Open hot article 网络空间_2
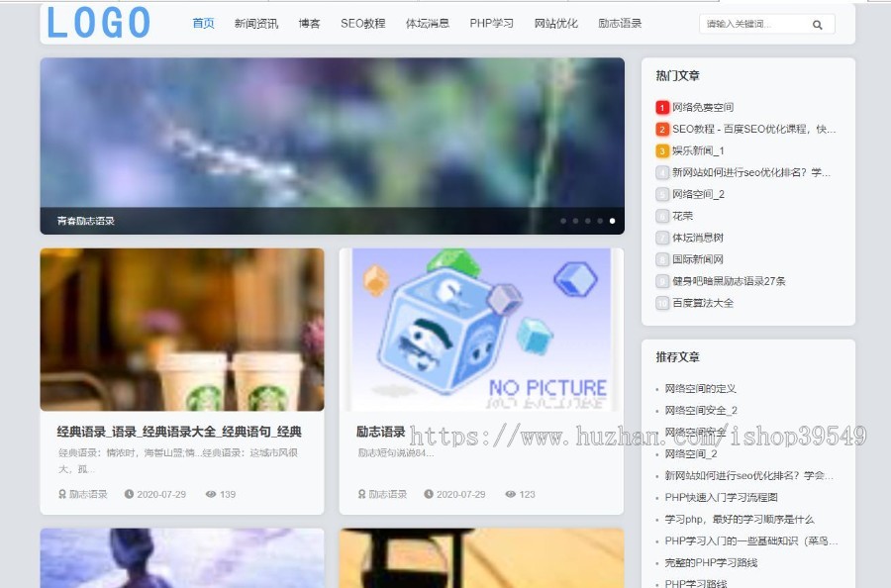Screen dimensions: 891x588 click(698, 194)
